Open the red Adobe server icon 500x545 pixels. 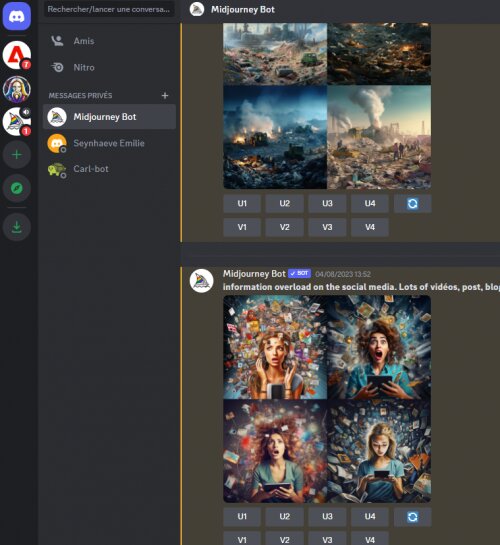point(17,55)
